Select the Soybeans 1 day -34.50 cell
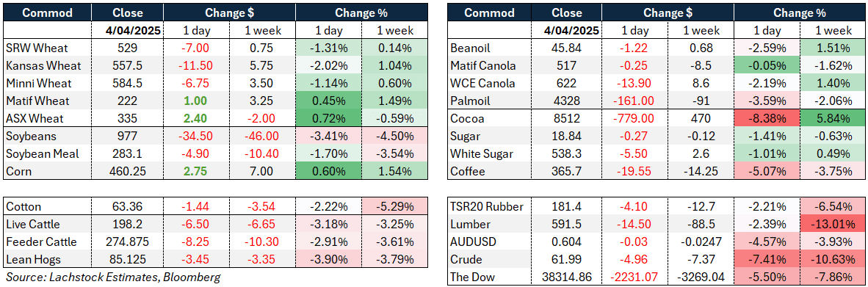This screenshot has height=287, width=868. (196, 136)
